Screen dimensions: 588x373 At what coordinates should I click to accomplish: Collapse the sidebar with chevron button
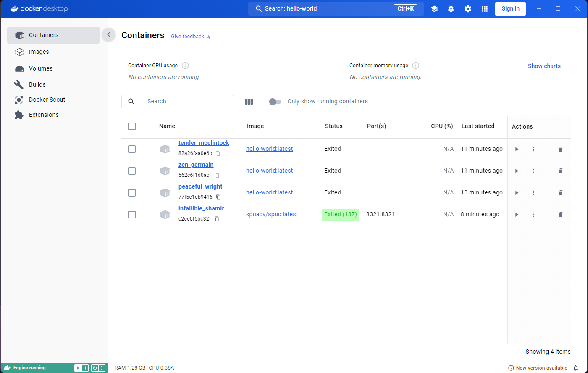click(x=109, y=35)
